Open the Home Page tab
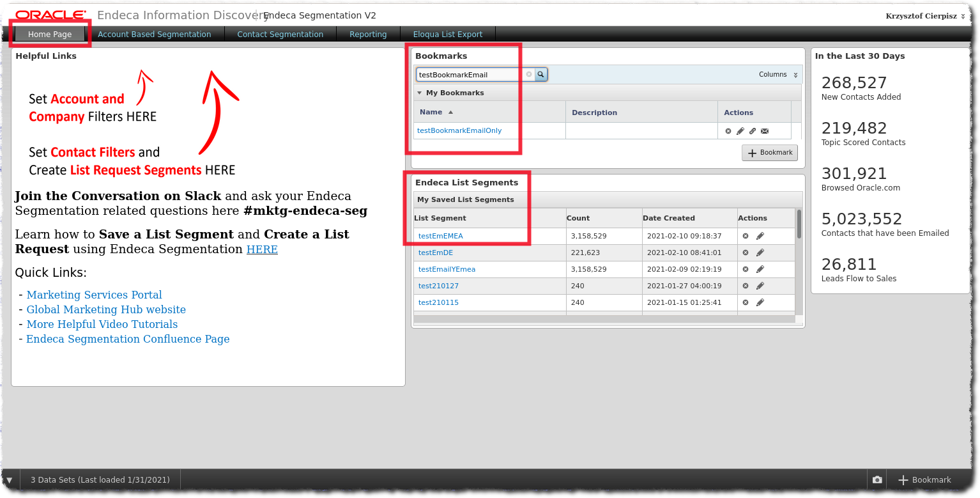This screenshot has height=498, width=980. click(x=50, y=34)
